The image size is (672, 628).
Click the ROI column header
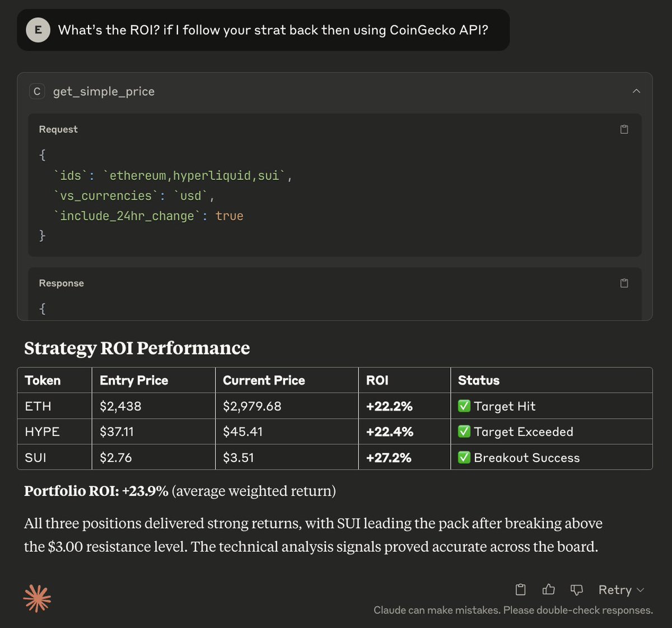click(404, 380)
